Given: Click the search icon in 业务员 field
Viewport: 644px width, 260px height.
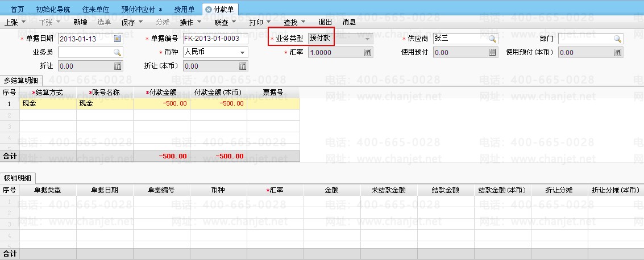Looking at the screenshot, I should tap(118, 52).
